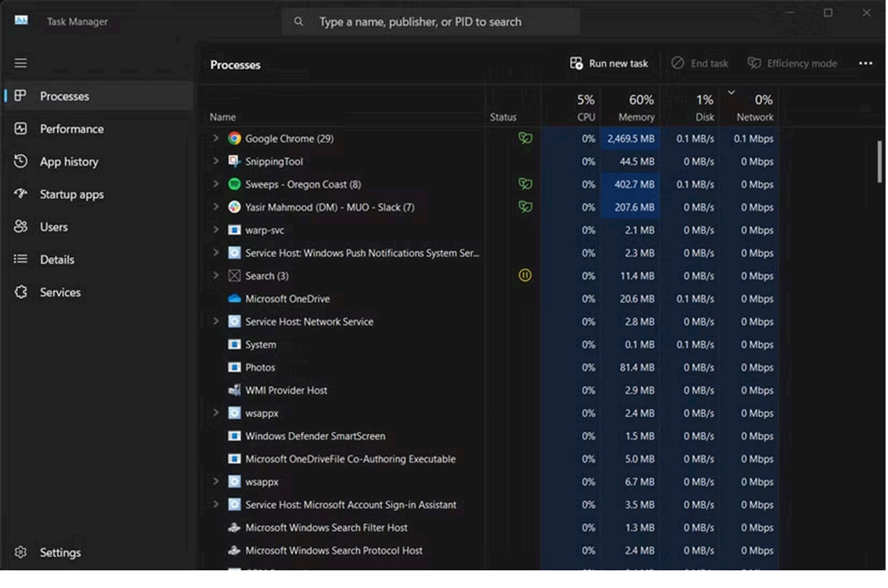Open the App history page
The height and width of the screenshot is (588, 888).
98,162
